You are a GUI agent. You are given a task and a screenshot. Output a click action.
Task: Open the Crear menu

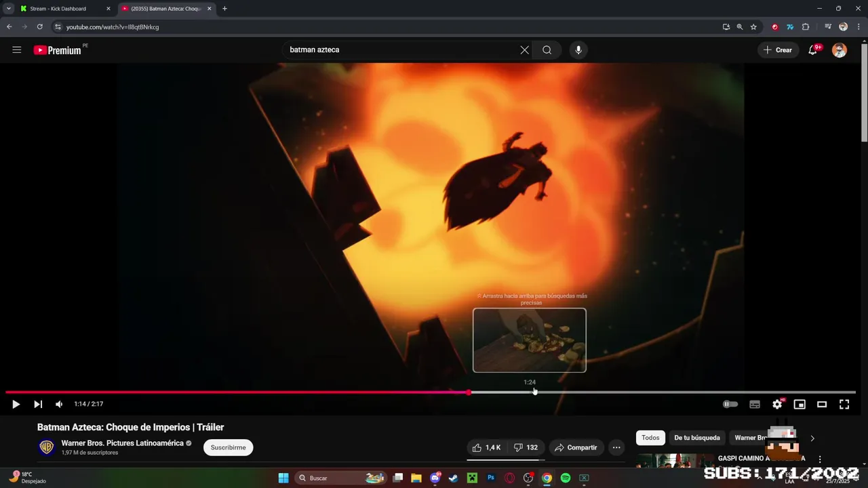point(778,50)
